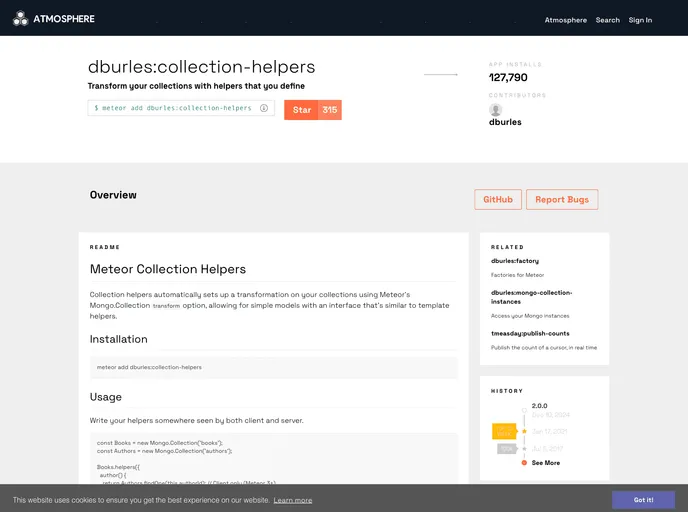Click the dburles:collection-helpers page title
Viewport: 688px width, 512px height.
tap(201, 67)
